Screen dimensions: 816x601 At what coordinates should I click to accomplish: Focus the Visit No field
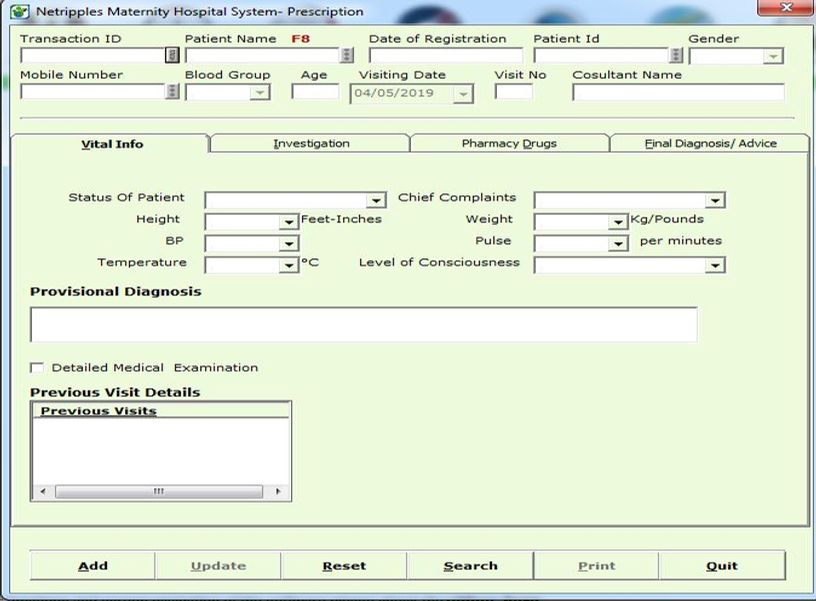click(514, 92)
